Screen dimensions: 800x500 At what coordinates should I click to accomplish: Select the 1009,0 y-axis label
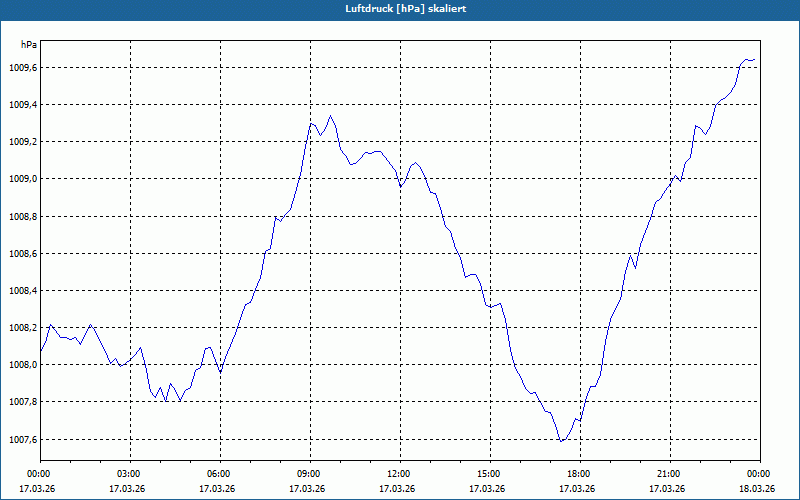(22, 179)
